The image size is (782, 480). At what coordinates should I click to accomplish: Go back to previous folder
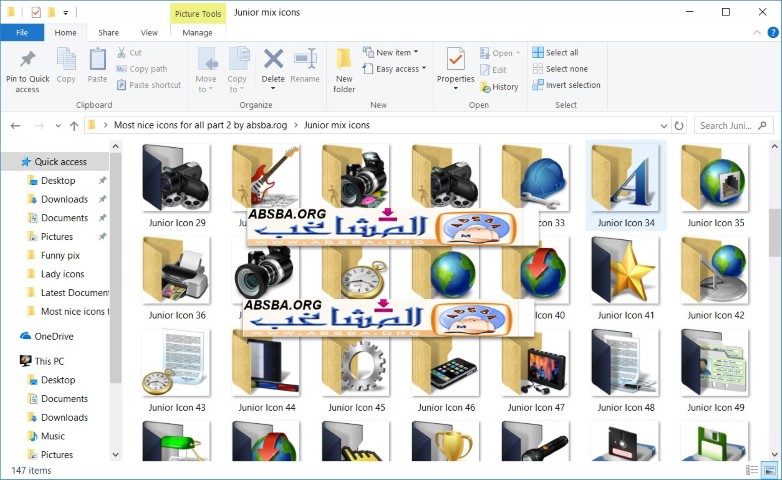15,126
